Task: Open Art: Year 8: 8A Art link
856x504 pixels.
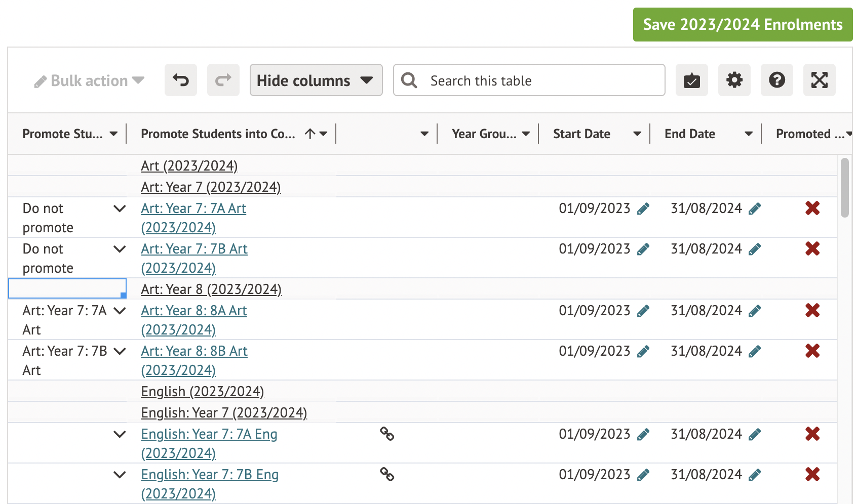Action: [193, 311]
